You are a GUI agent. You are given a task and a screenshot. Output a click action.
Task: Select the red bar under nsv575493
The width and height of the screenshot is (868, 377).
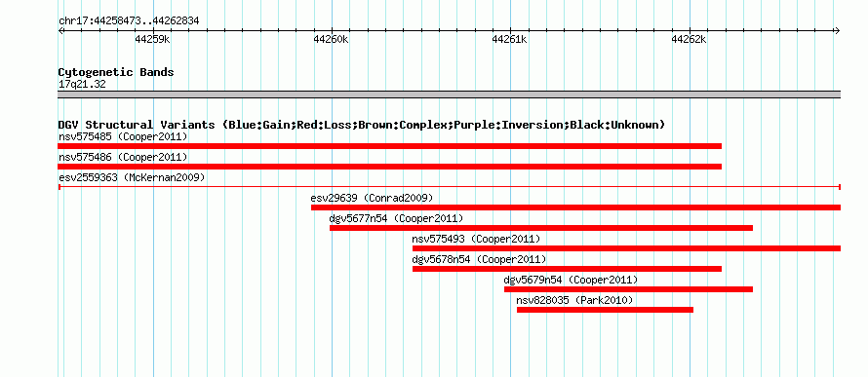[x=627, y=248]
